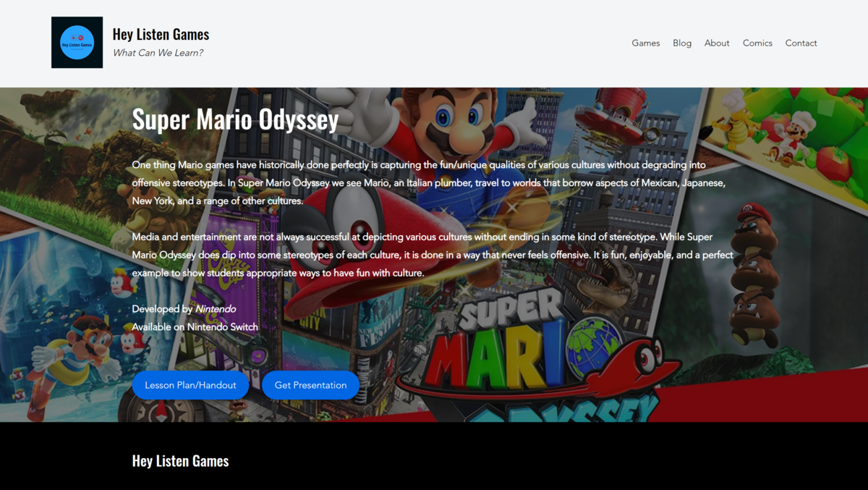Click the Get Presentation button

(x=310, y=384)
